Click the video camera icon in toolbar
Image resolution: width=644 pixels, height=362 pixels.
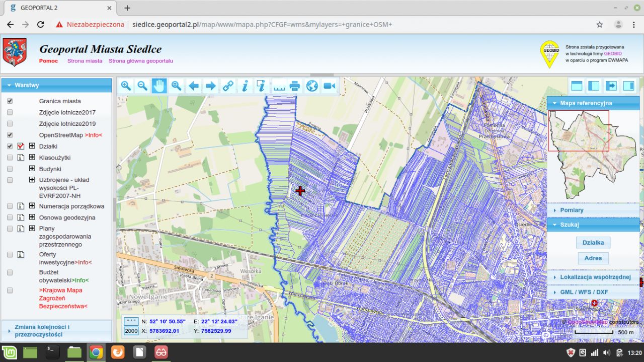point(329,86)
